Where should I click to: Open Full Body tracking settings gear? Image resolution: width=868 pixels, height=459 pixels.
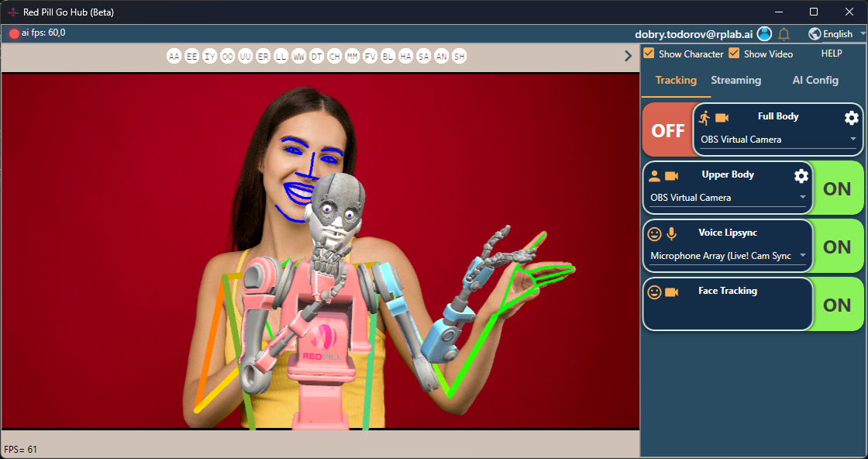click(851, 118)
